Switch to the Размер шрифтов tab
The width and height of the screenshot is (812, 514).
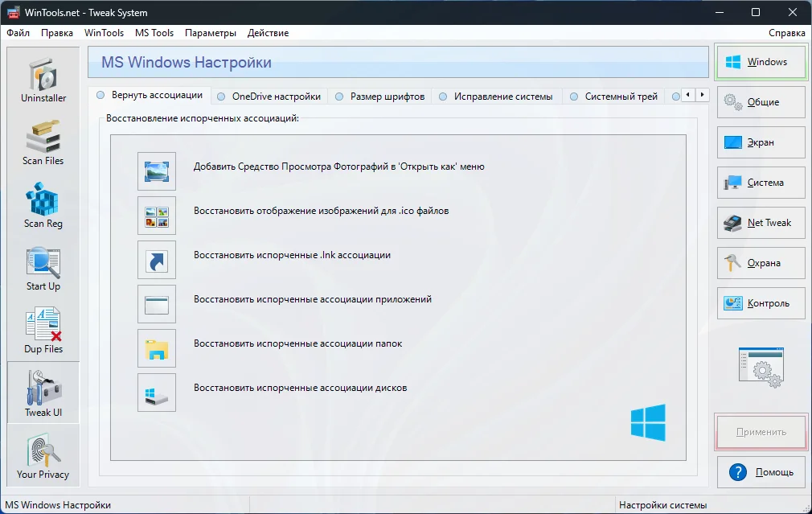[379, 97]
